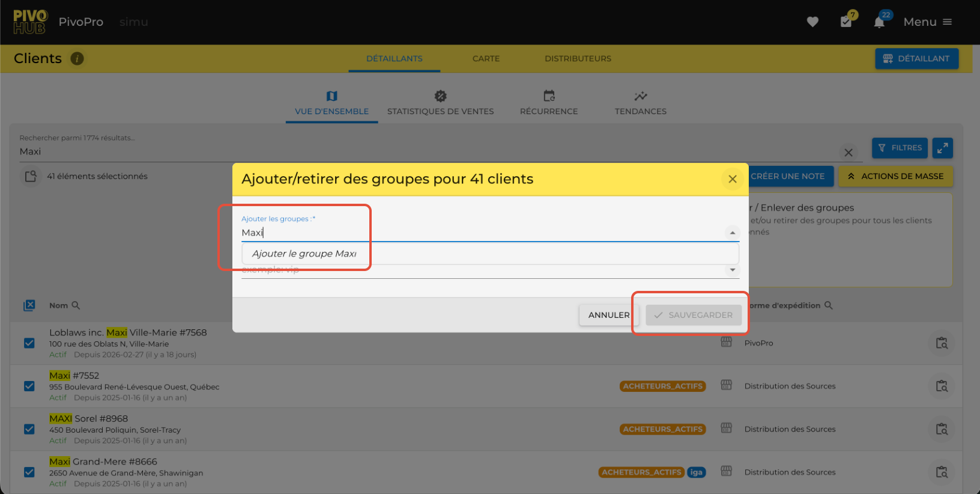Click store icon in Maxi #7552 row
980x494 pixels.
727,385
